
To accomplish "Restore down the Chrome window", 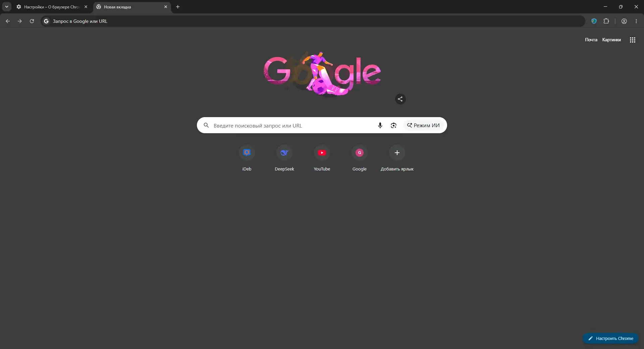I will tap(621, 7).
